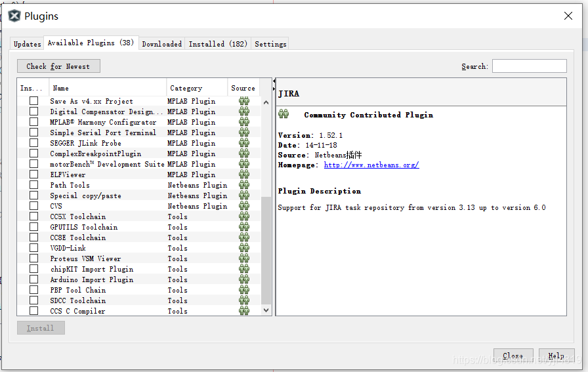Viewport: 588px width, 372px height.
Task: Open the Downloaded tab
Action: 162,44
